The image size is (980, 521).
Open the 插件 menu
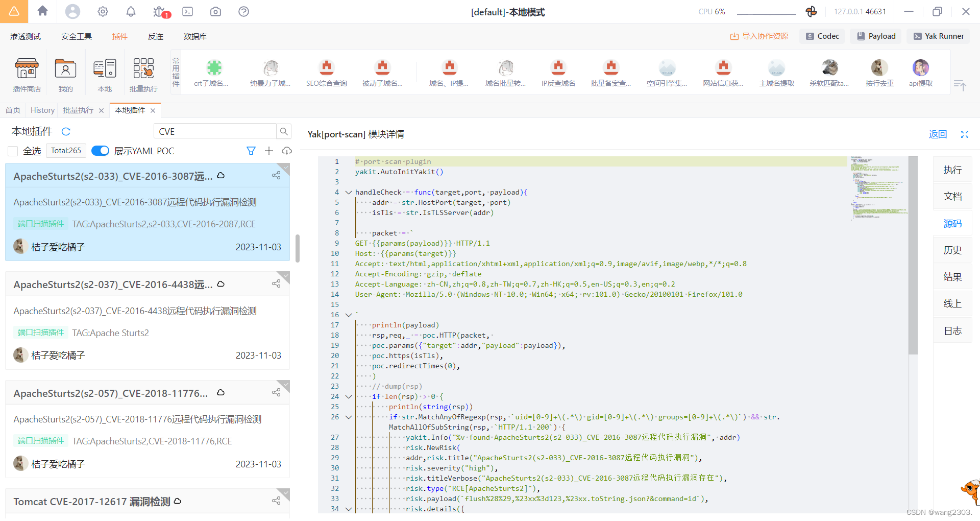120,36
